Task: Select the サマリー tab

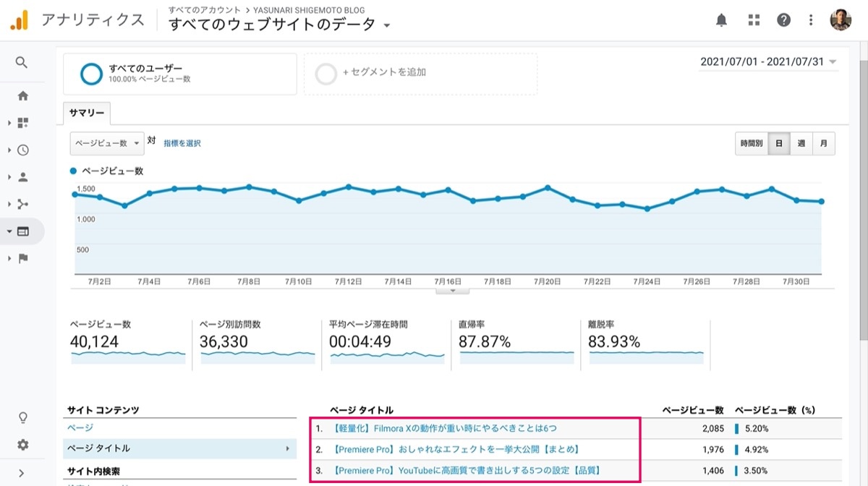Action: pos(87,113)
